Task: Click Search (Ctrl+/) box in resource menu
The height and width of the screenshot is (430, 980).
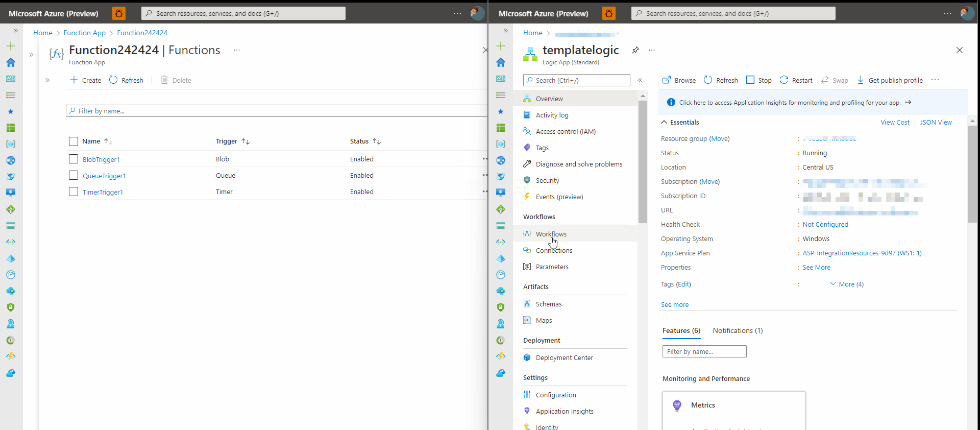Action: [x=577, y=80]
